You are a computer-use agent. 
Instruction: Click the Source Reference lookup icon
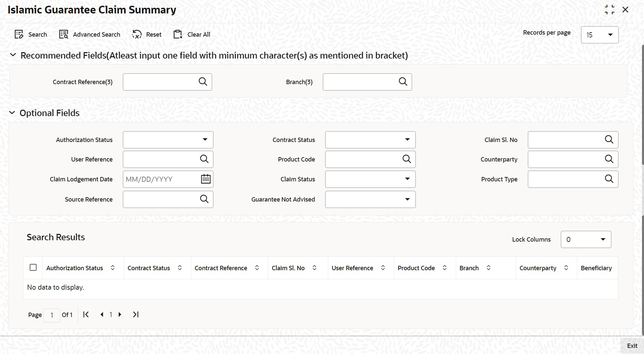point(204,199)
